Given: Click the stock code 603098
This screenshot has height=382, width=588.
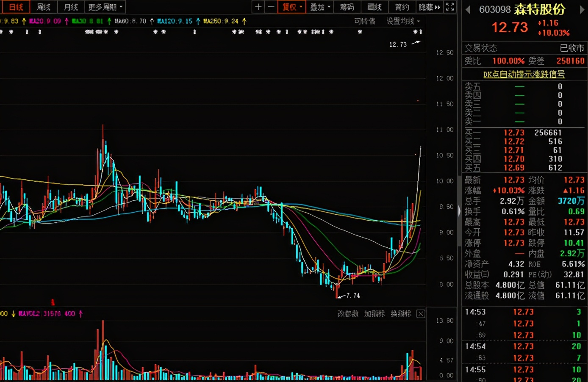Looking at the screenshot, I should pos(495,10).
